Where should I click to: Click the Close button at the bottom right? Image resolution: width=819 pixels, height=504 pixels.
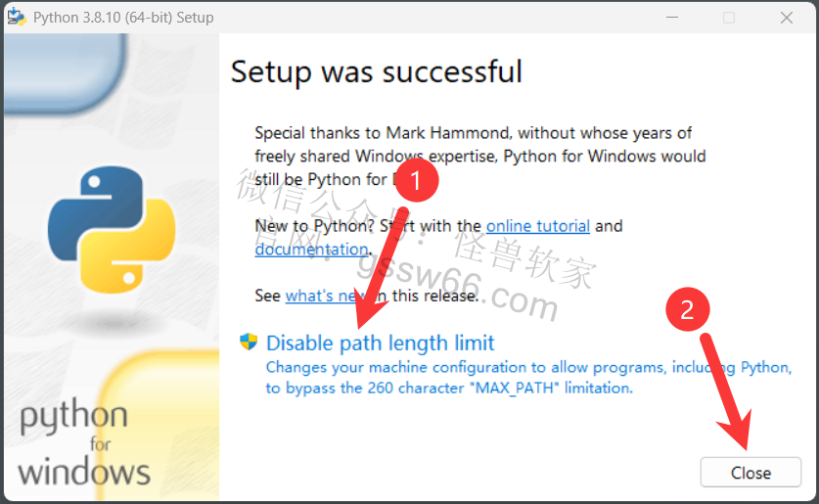pyautogui.click(x=751, y=473)
